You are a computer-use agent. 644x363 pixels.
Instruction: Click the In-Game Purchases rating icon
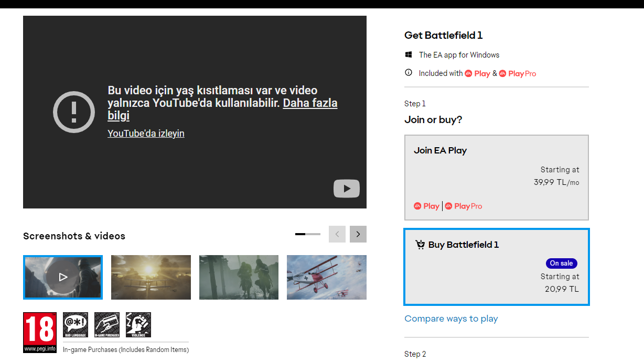106,325
